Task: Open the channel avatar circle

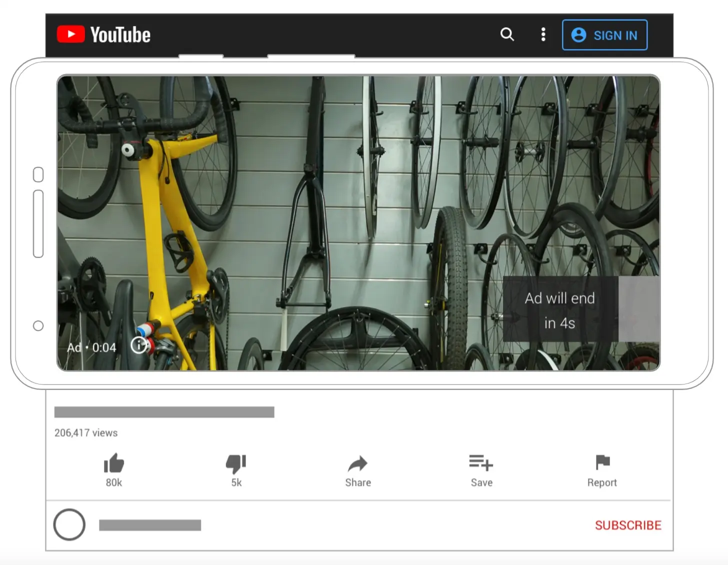Action: click(x=69, y=525)
